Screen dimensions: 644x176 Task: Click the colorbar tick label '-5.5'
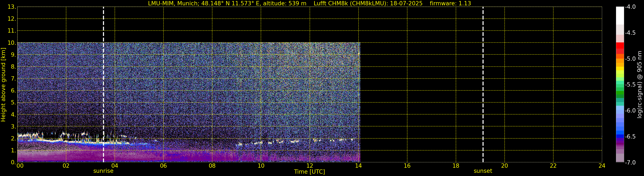pyautogui.click(x=630, y=85)
